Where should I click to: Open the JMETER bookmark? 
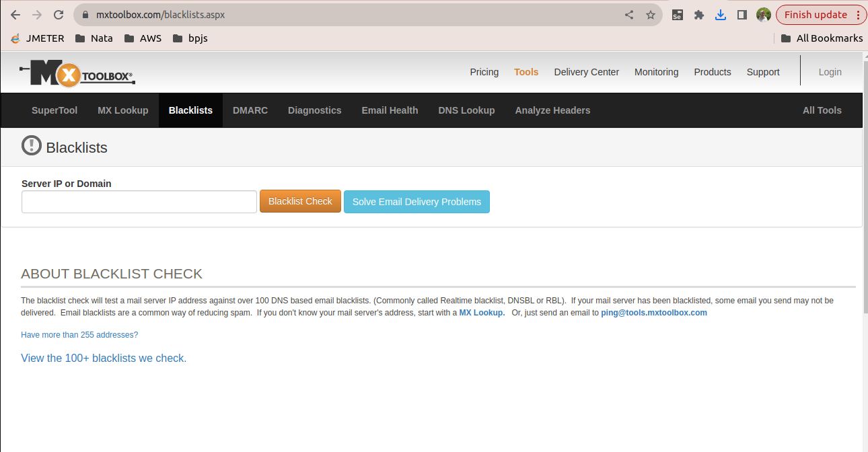click(x=36, y=38)
